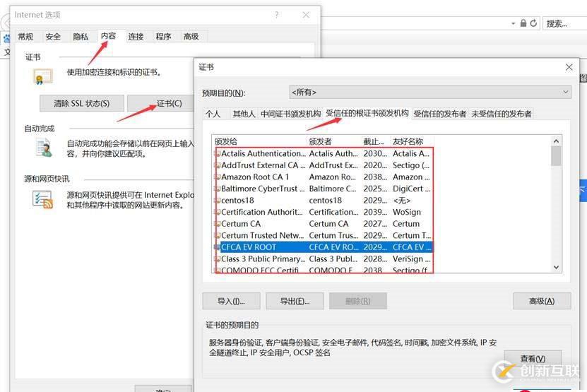Open the 未受信任的发布者 tab

501,114
